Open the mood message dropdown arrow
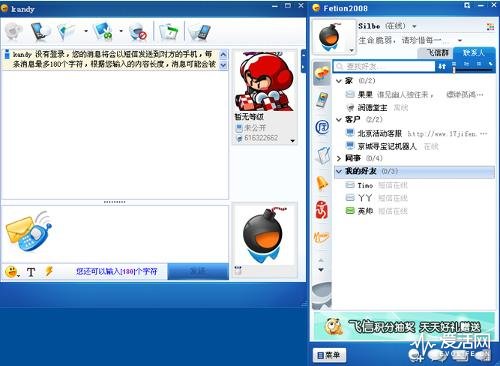This screenshot has width=500, height=366. coord(460,40)
